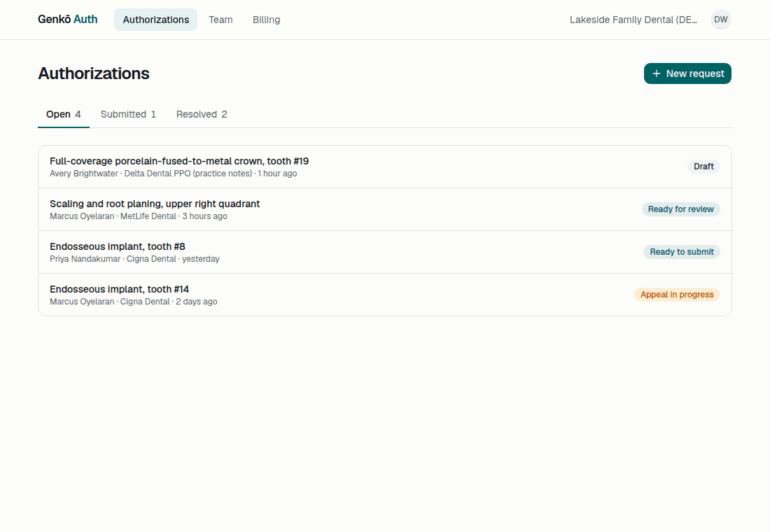770x532 pixels.
Task: Open the porcelain-fused-to-metal crown tooth #19 request
Action: click(385, 167)
